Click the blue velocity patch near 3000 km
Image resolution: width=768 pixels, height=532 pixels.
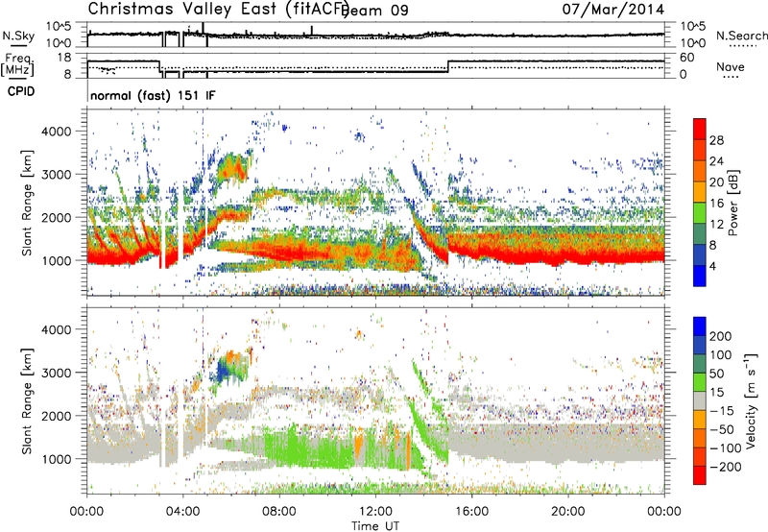[x=224, y=371]
